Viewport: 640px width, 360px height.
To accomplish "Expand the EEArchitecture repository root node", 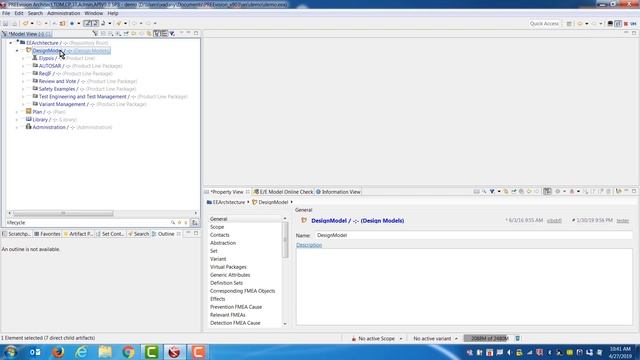I will tap(11, 43).
